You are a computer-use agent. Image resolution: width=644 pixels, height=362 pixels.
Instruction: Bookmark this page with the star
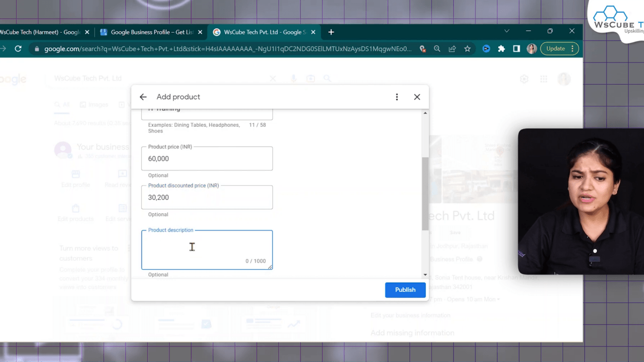(x=467, y=49)
